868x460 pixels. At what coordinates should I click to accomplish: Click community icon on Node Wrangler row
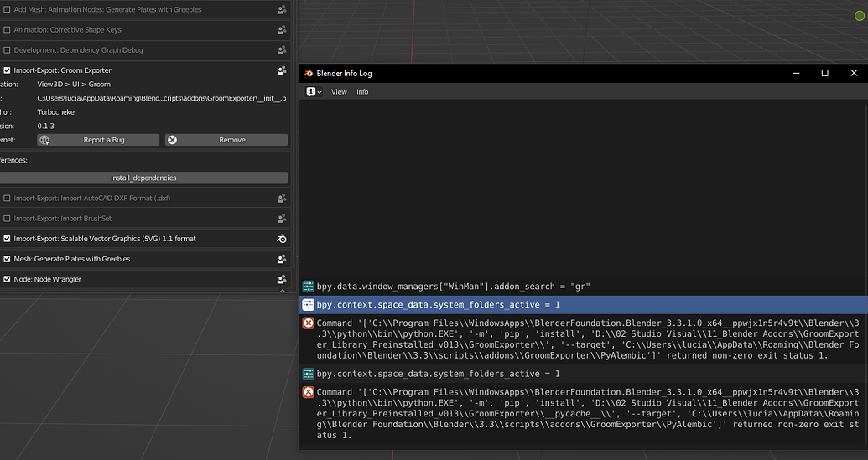(282, 279)
